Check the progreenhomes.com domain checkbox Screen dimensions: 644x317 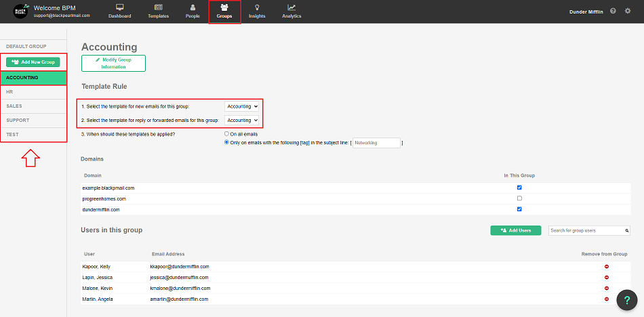(x=519, y=198)
